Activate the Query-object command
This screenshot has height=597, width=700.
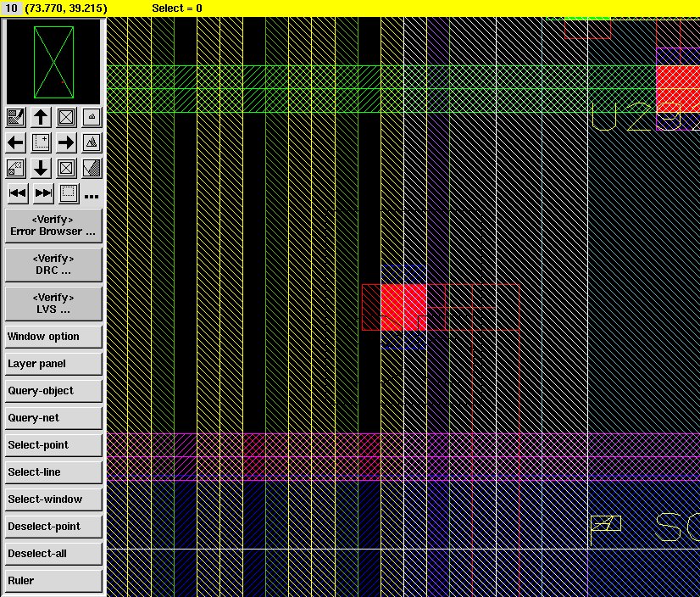click(53, 391)
